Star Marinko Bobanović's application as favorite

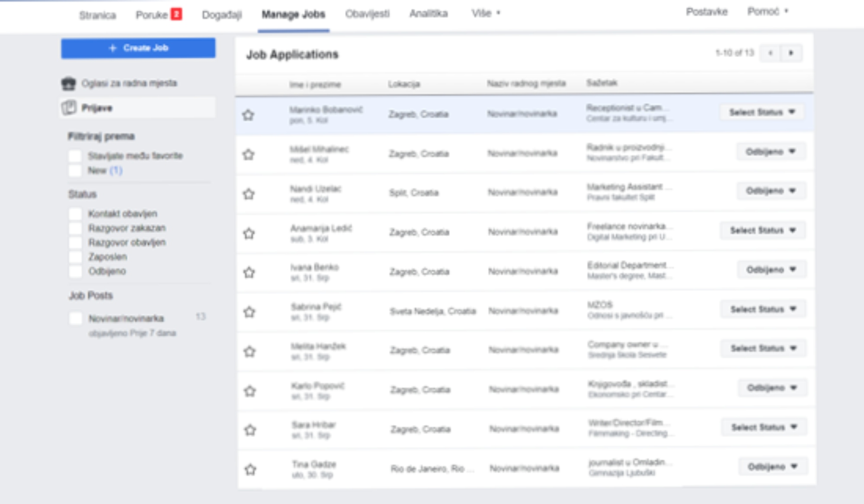(248, 115)
